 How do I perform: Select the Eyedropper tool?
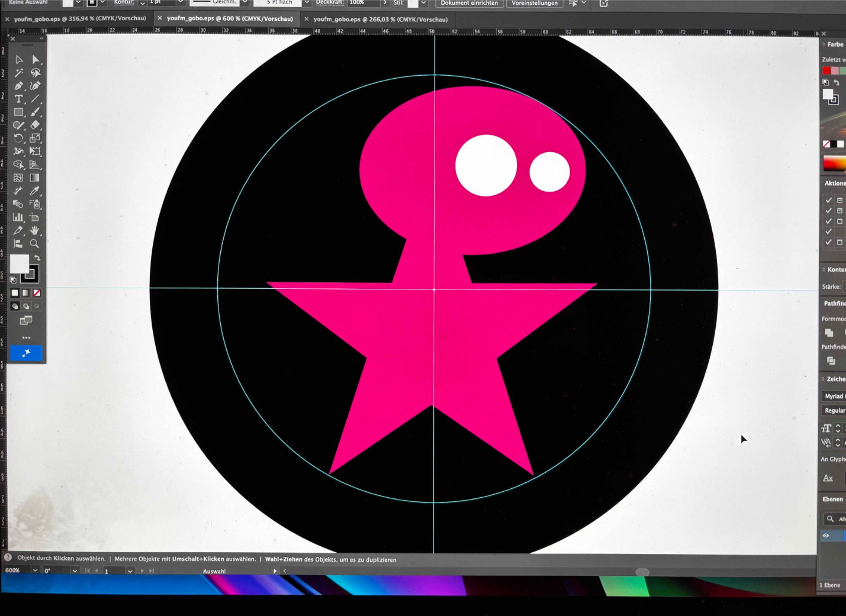point(35,191)
